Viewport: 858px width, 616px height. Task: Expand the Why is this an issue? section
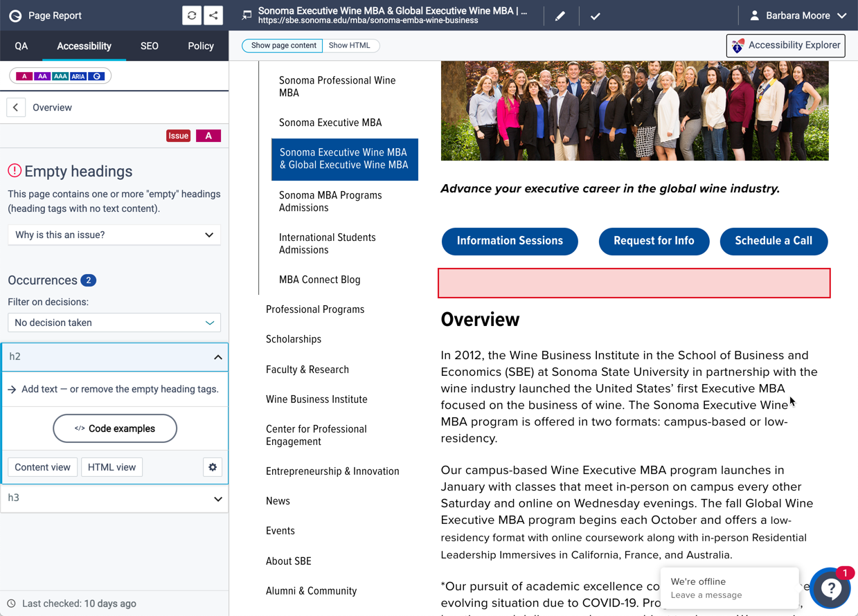[x=114, y=235]
